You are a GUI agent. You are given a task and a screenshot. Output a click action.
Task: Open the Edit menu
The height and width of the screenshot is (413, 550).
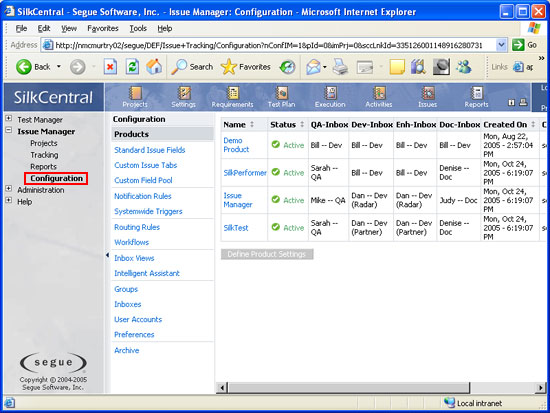[x=44, y=28]
